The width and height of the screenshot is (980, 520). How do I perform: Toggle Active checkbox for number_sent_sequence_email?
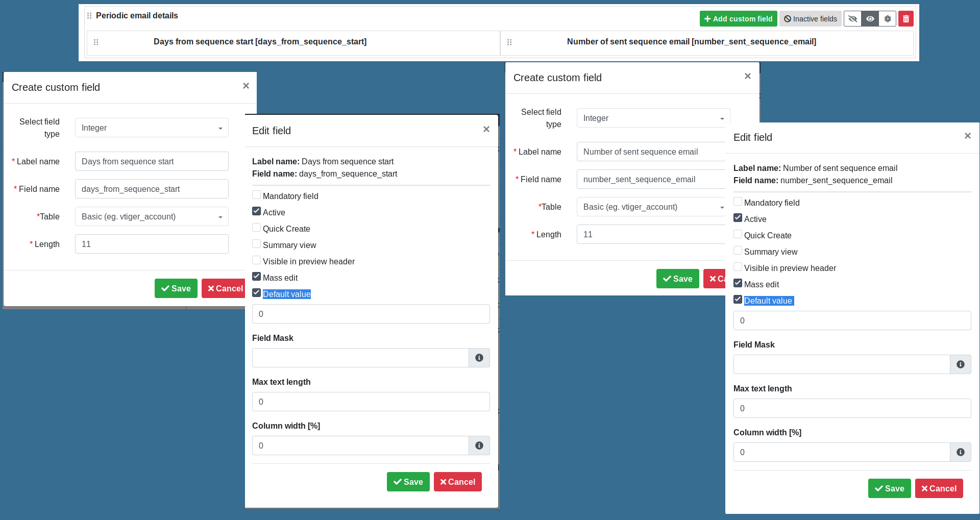pos(738,218)
